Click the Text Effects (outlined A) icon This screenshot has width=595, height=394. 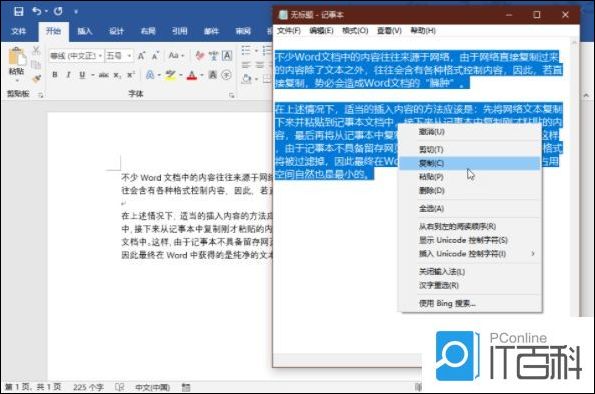pyautogui.click(x=150, y=75)
